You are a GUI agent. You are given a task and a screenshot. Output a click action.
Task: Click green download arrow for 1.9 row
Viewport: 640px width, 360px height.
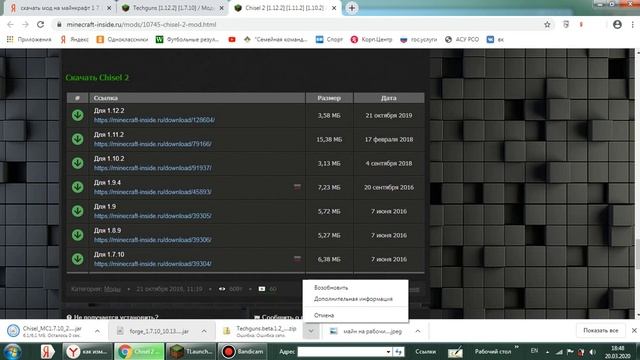(78, 211)
